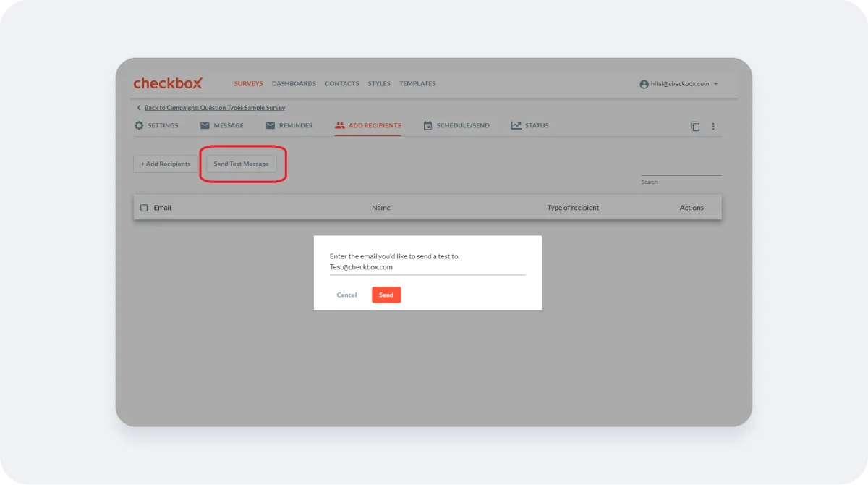Open the three-dot more options menu
Screen dimensions: 868x485
(713, 126)
